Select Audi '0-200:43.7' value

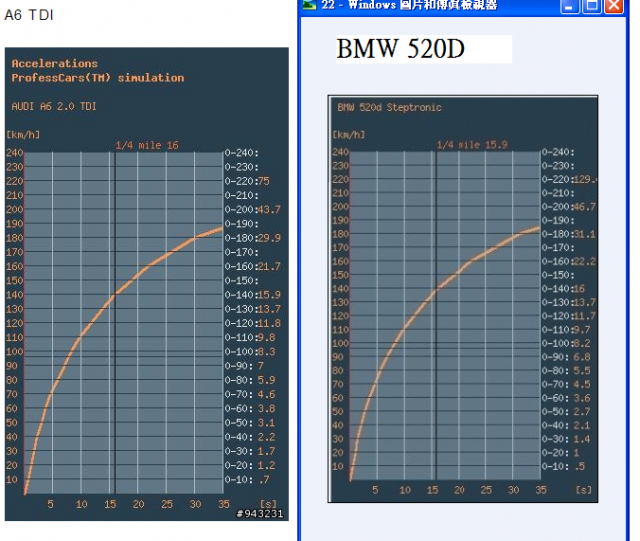click(253, 209)
